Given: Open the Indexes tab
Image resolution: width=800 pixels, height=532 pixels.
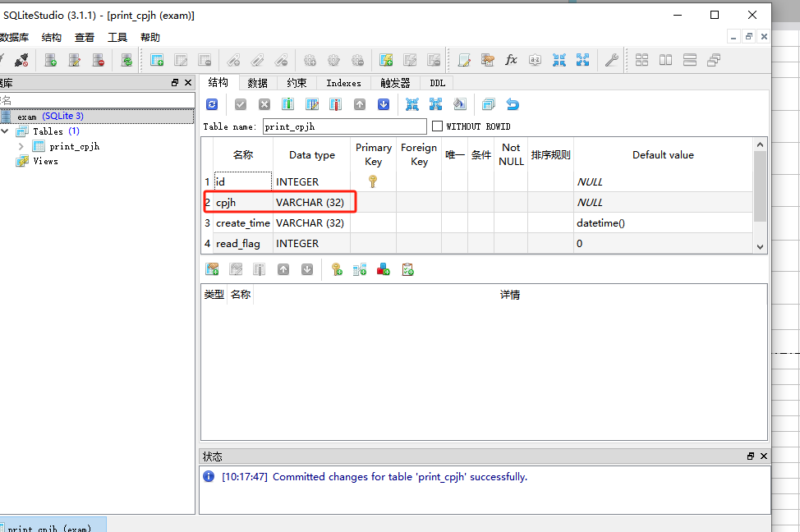Looking at the screenshot, I should point(343,83).
